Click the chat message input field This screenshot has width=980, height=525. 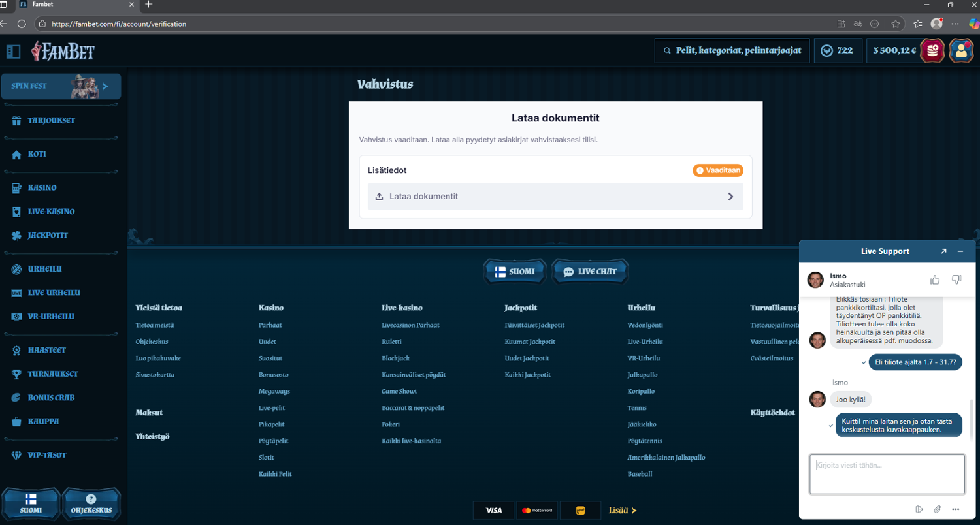pyautogui.click(x=887, y=474)
